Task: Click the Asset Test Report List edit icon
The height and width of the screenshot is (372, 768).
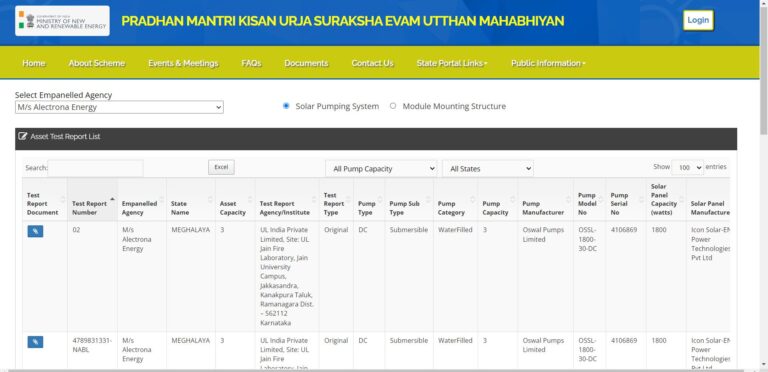Action: (23, 137)
